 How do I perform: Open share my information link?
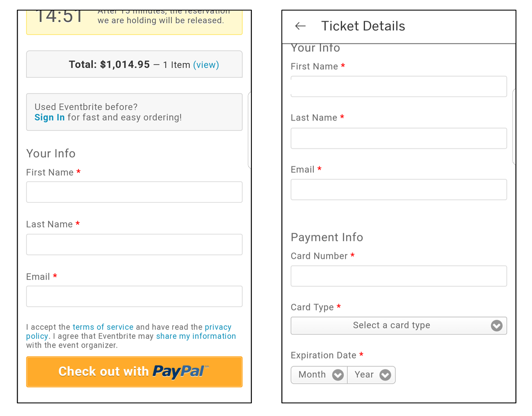click(x=196, y=336)
